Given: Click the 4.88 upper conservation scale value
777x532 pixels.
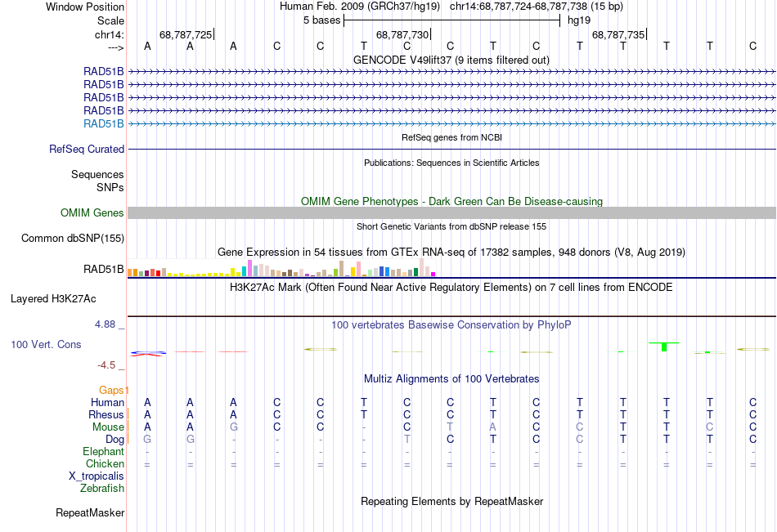Looking at the screenshot, I should click(x=105, y=324).
